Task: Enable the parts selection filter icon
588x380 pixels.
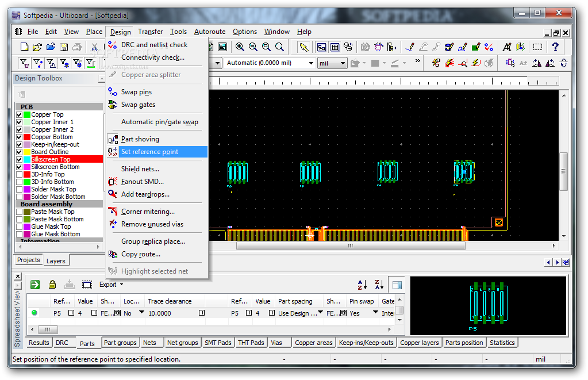Action: point(24,63)
